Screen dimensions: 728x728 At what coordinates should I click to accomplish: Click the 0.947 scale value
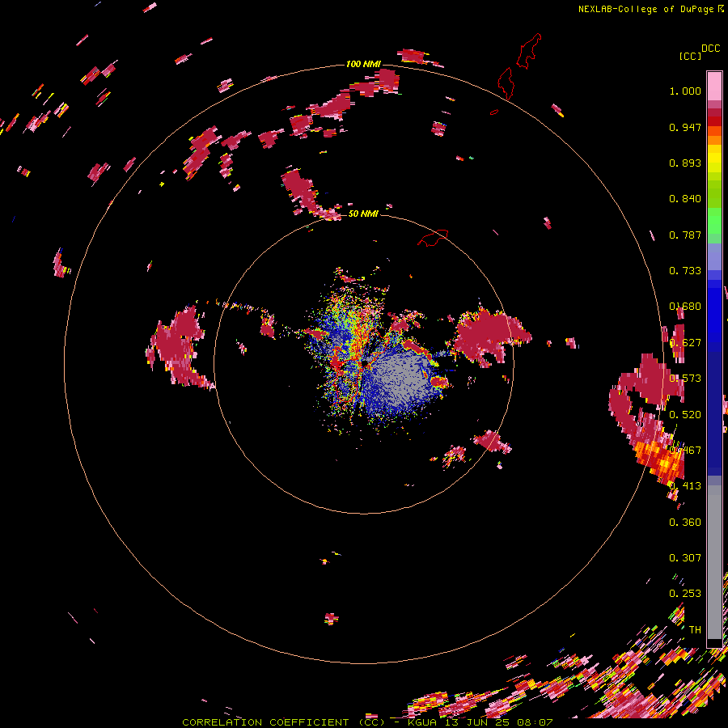(685, 127)
